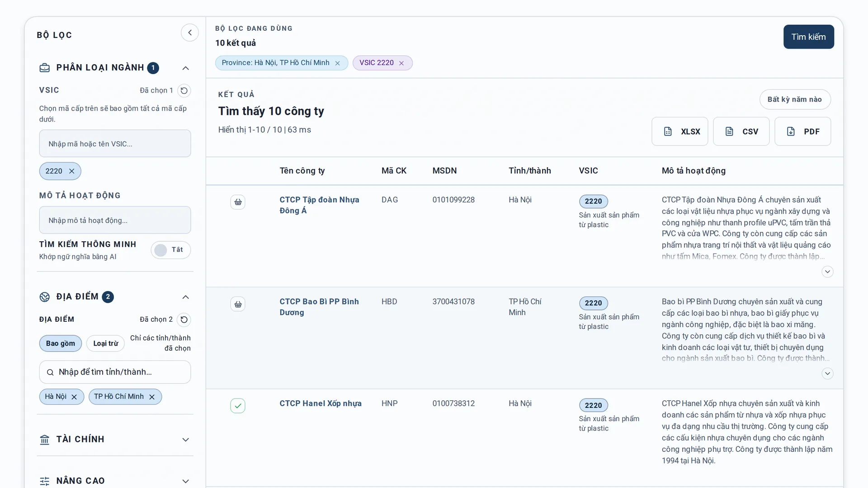Click the Tỉnh/thành column header
Image resolution: width=868 pixels, height=488 pixels.
[x=530, y=171]
